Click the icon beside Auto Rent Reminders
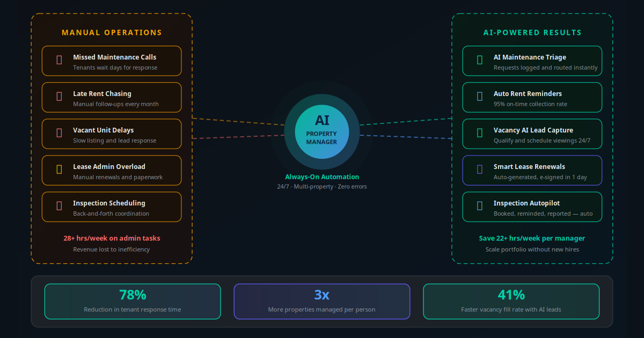Screen dimensions: 644x338 480,97
